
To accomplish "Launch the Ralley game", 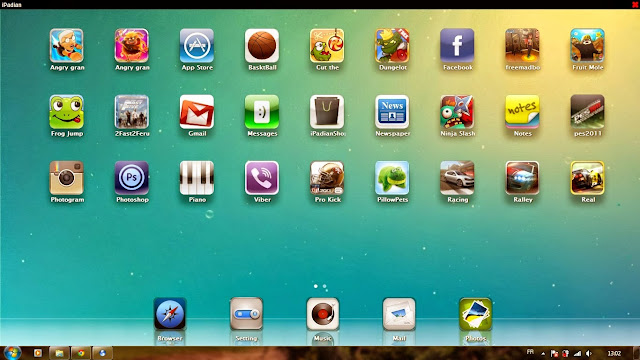I will pos(522,178).
